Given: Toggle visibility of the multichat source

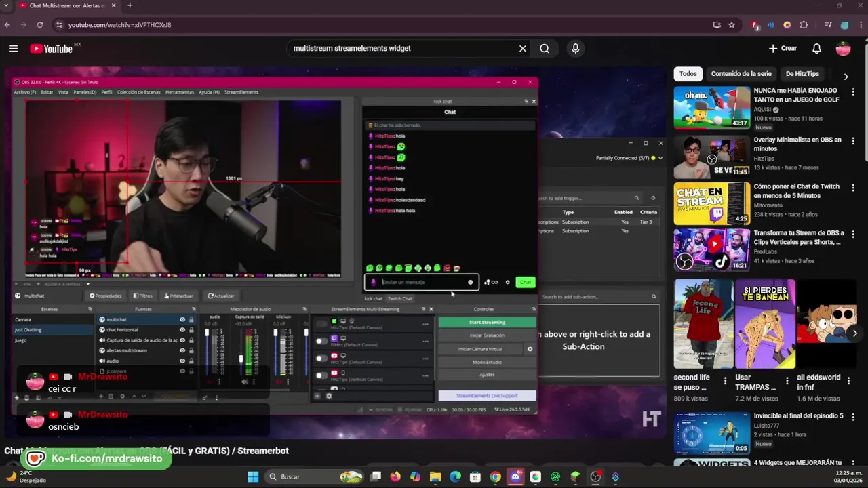Looking at the screenshot, I should (x=182, y=319).
